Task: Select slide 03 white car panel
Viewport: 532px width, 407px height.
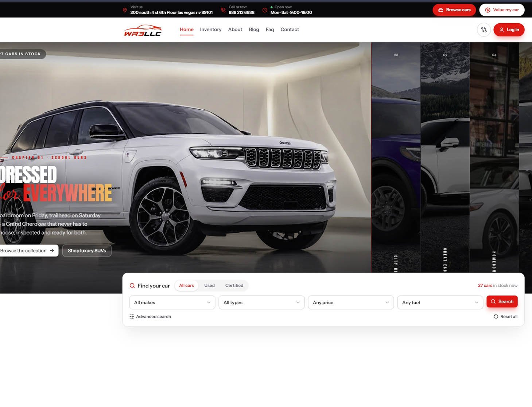Action: pos(445,157)
